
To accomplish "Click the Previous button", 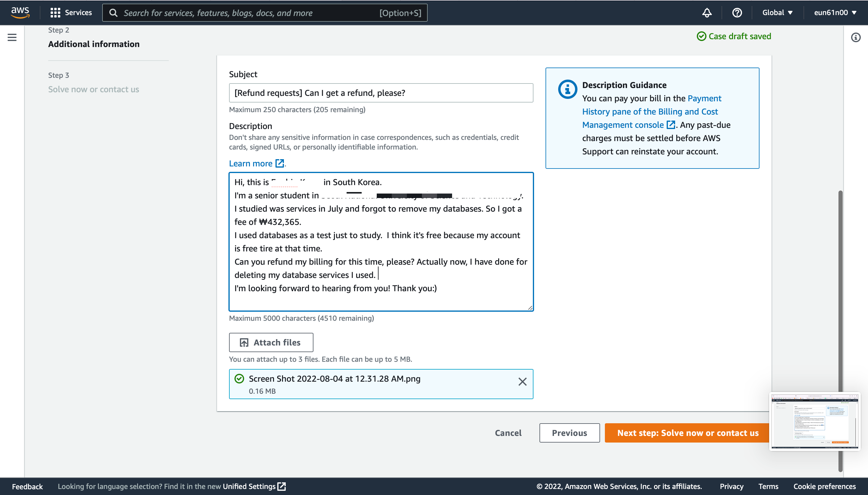I will [x=569, y=433].
